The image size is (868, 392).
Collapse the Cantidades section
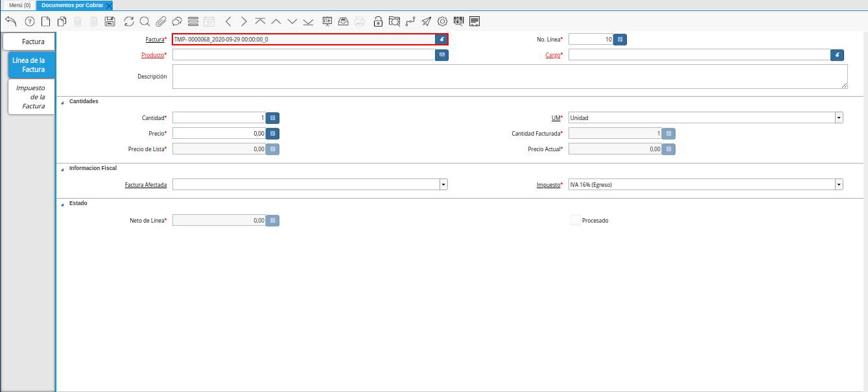[x=62, y=102]
